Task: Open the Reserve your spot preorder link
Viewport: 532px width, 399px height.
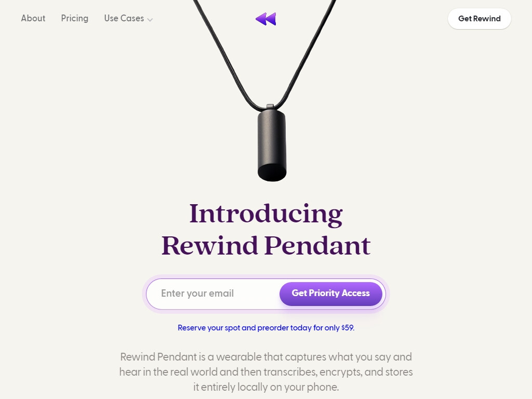Action: click(266, 328)
